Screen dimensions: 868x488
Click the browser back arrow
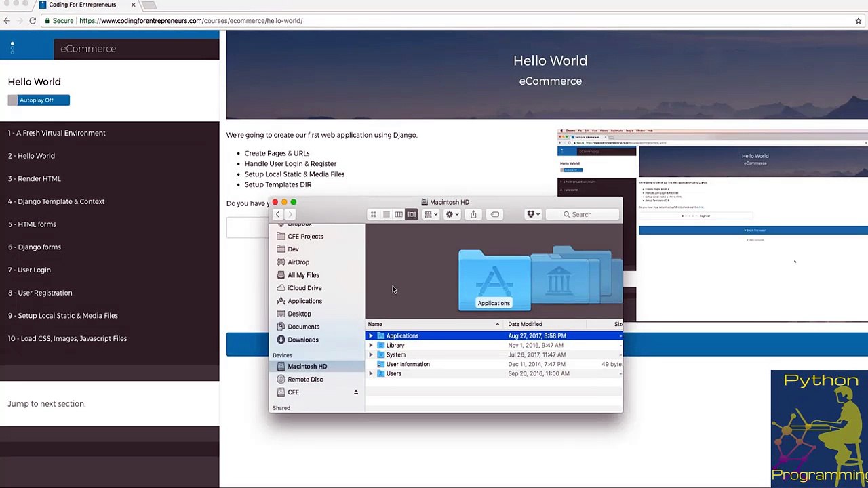pos(7,21)
